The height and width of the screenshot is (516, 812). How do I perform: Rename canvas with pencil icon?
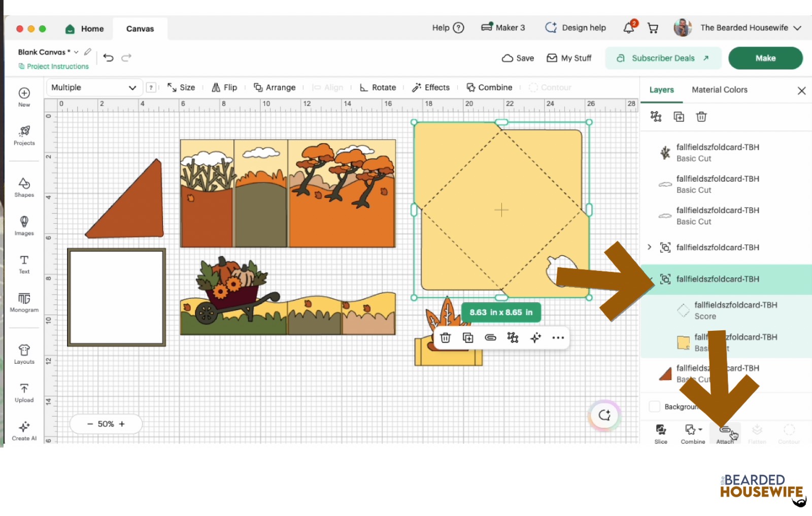(88, 52)
